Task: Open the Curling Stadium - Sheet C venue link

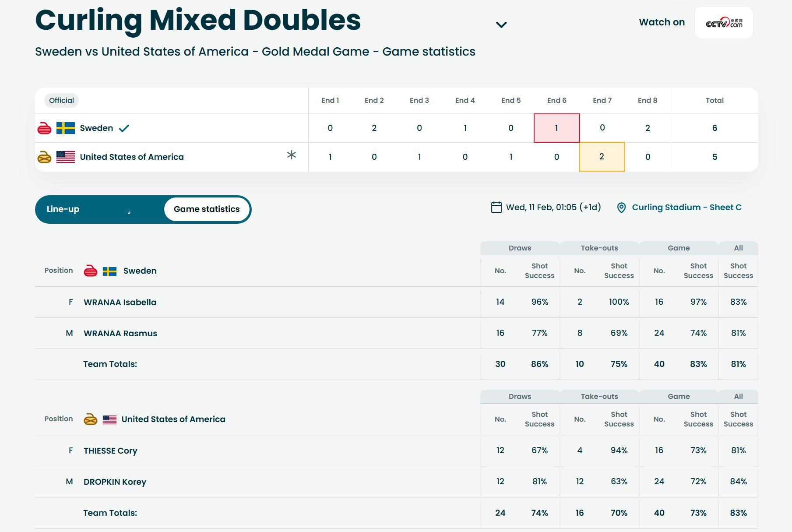Action: [686, 208]
